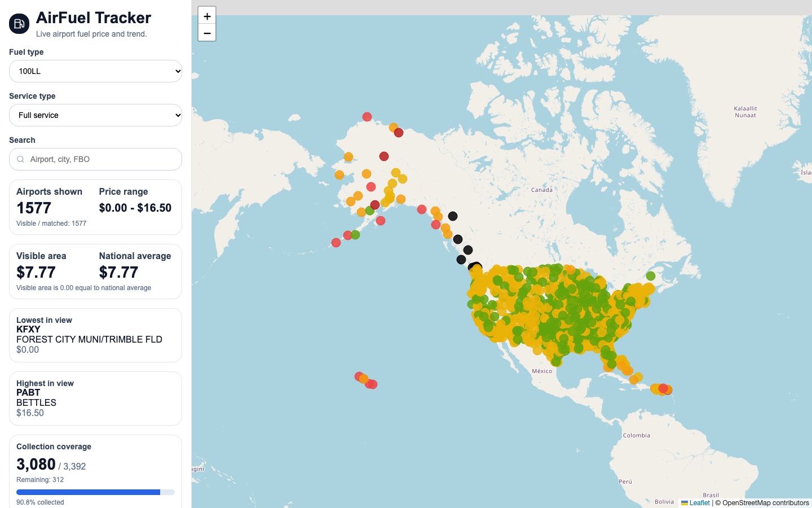Image resolution: width=812 pixels, height=508 pixels.
Task: Click the 3,080 collection coverage number
Action: 36,465
